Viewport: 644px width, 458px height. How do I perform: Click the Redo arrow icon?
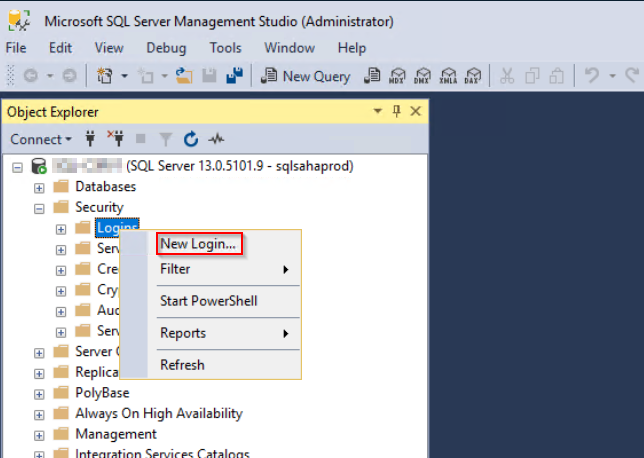pyautogui.click(x=633, y=76)
